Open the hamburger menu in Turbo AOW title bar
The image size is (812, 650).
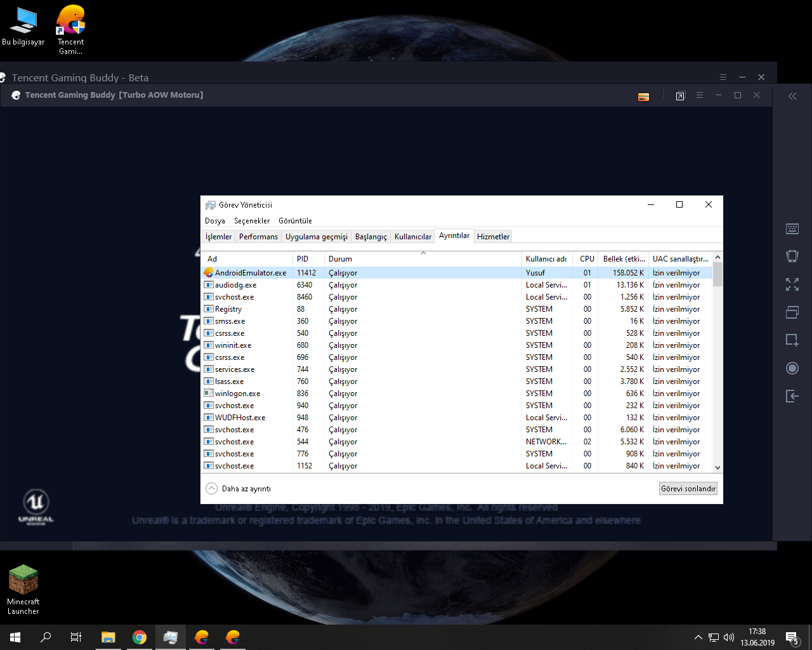700,95
